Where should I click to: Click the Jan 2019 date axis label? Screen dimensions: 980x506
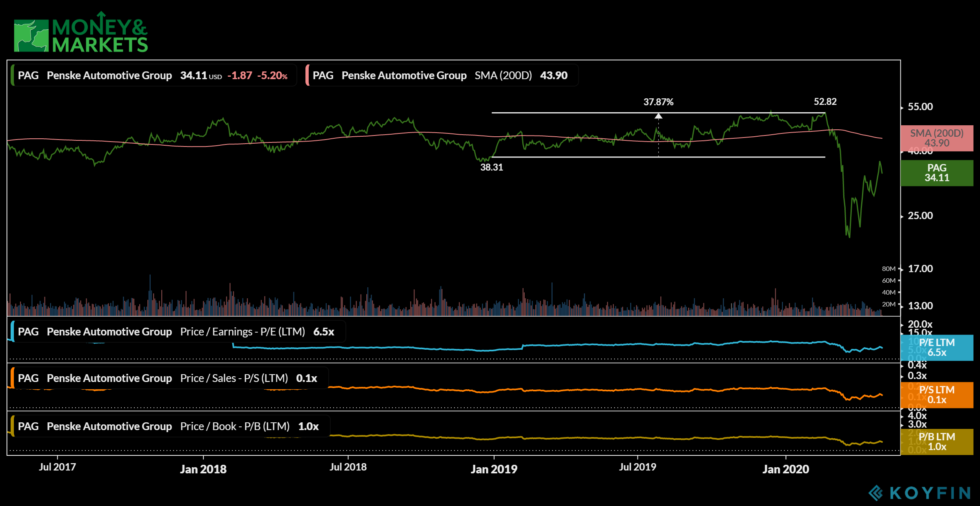coord(494,469)
